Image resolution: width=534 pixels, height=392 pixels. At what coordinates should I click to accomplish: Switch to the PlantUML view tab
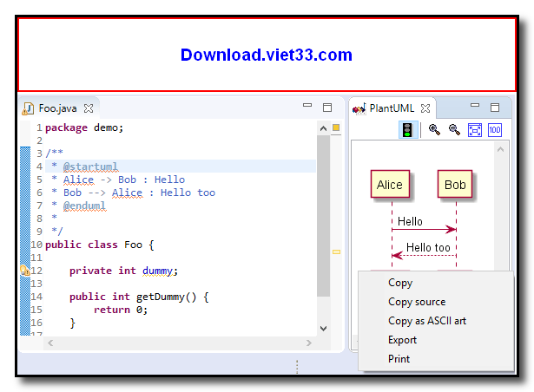(389, 108)
